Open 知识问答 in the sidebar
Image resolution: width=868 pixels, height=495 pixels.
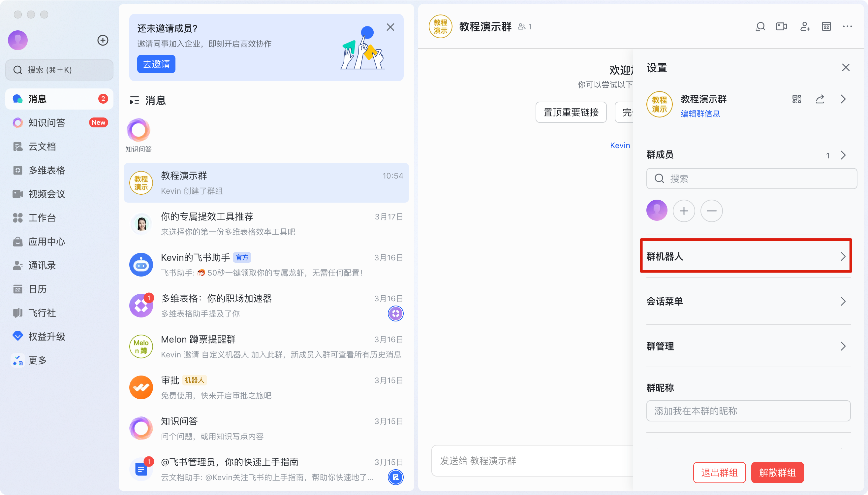tap(59, 123)
